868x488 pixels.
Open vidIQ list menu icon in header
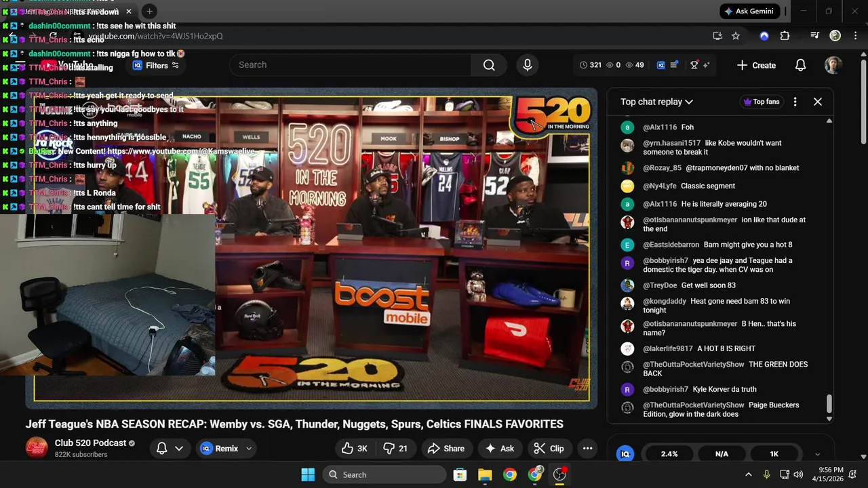(x=674, y=65)
